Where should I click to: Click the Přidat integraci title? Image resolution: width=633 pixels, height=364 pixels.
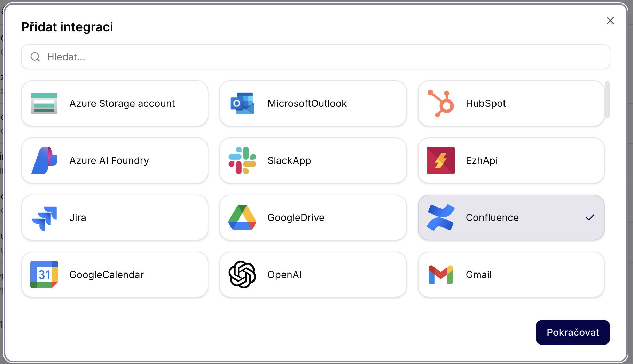point(68,27)
